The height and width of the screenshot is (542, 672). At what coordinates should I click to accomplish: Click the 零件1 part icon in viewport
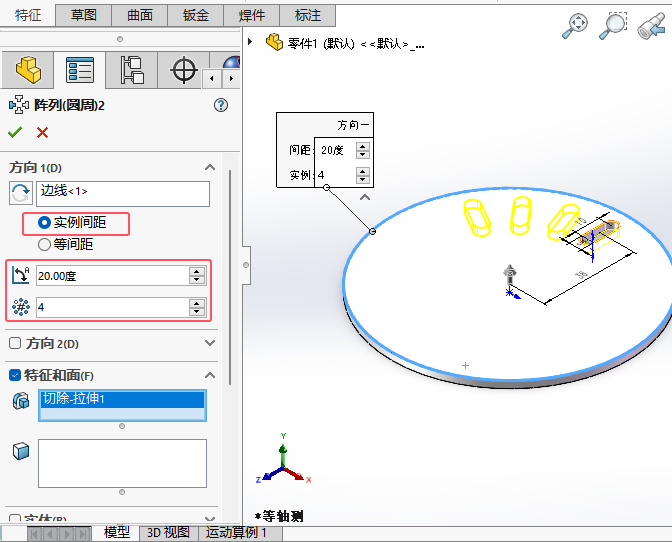274,42
